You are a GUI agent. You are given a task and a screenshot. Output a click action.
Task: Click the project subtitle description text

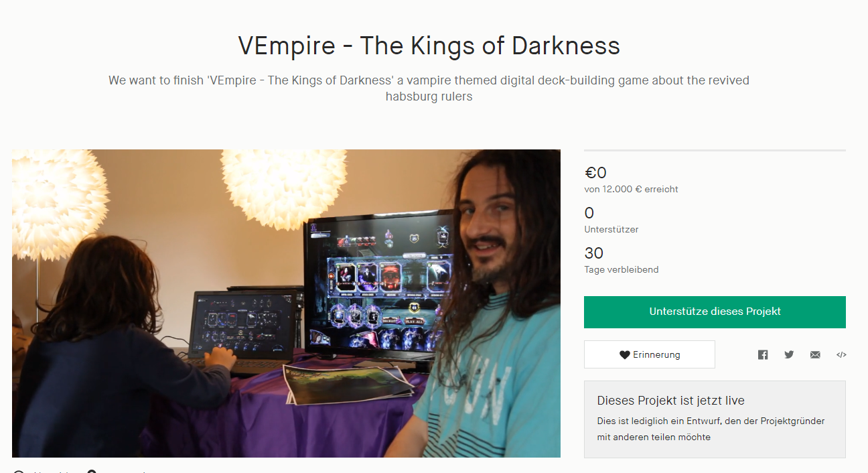click(429, 88)
